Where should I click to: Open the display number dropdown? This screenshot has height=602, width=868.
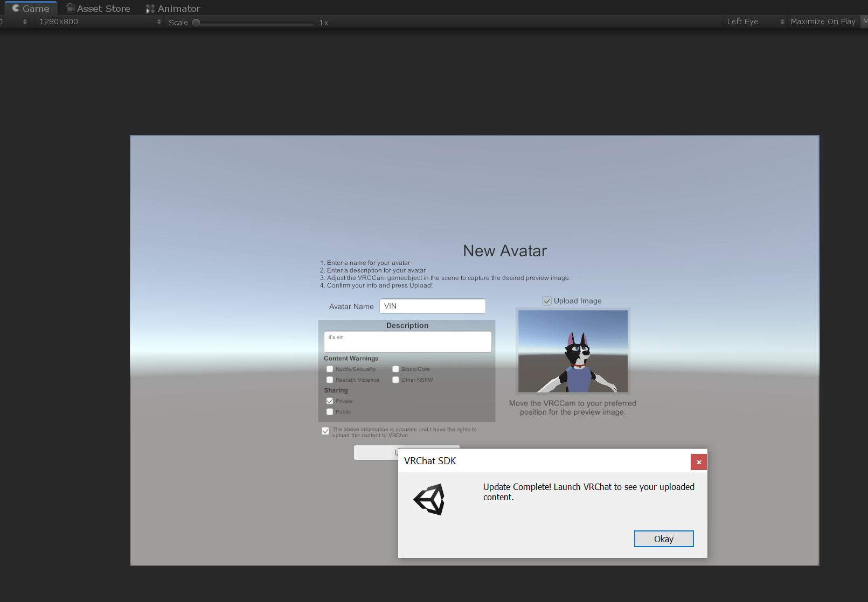coord(15,22)
